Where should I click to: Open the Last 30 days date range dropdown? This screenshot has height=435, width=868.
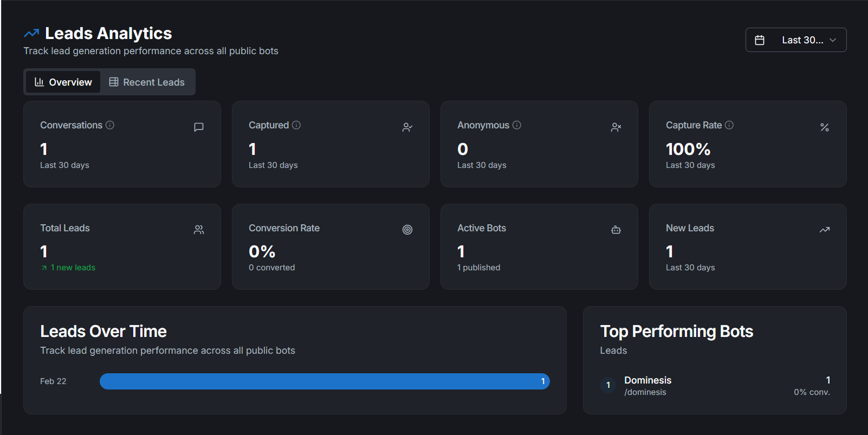click(x=796, y=40)
